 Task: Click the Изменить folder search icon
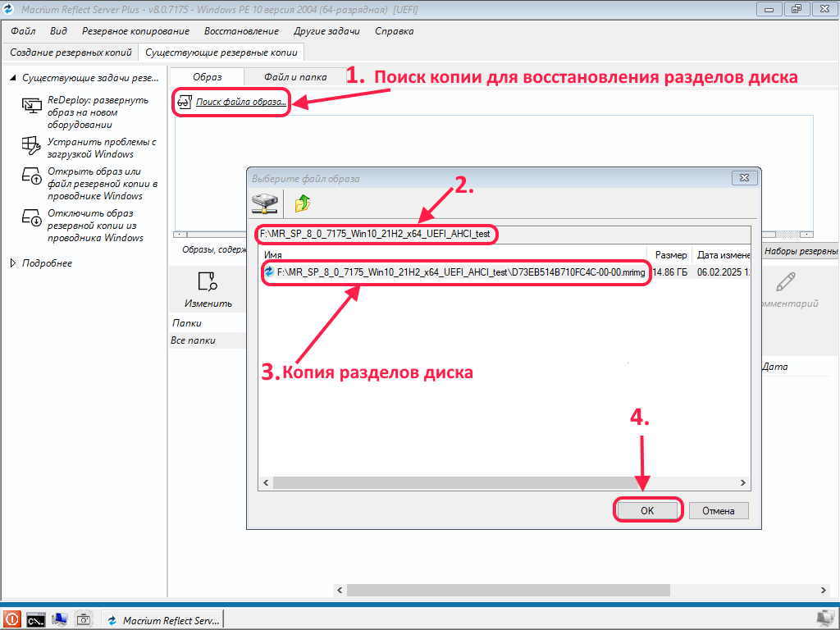(208, 282)
